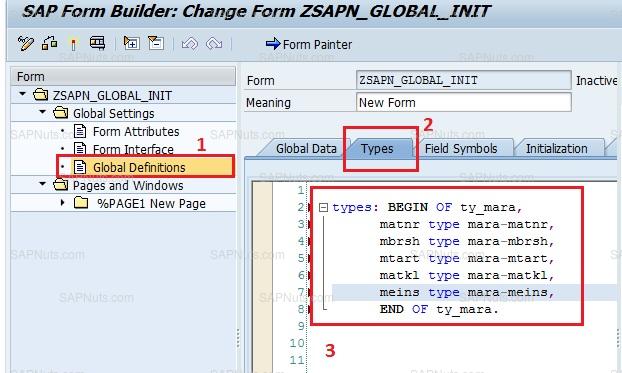Click the Pages and Windows folder icon
Screen dimensions: 622x373
tap(61, 185)
